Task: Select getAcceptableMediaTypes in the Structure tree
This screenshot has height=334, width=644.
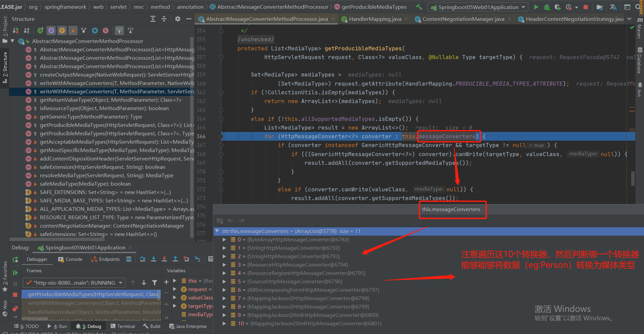Action: click(117, 142)
